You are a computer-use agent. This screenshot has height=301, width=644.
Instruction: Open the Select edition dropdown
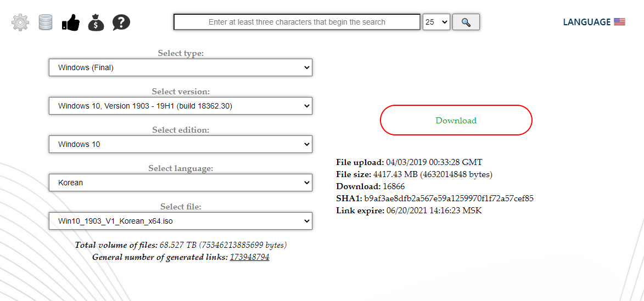pyautogui.click(x=180, y=144)
